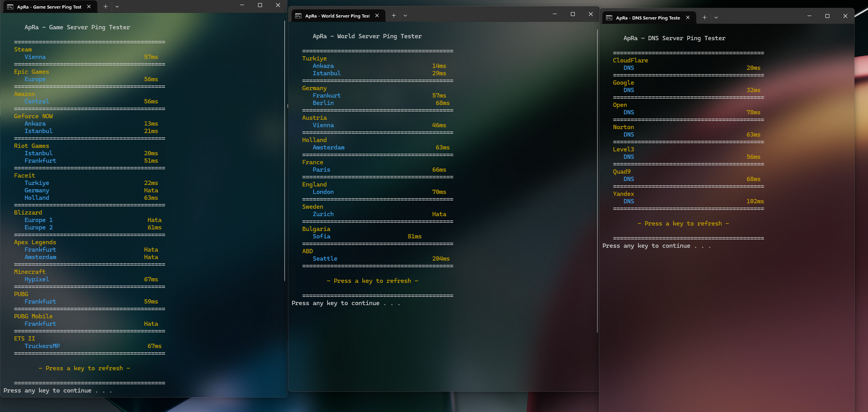Minimize the World Server window
The height and width of the screenshot is (412, 868).
555,14
